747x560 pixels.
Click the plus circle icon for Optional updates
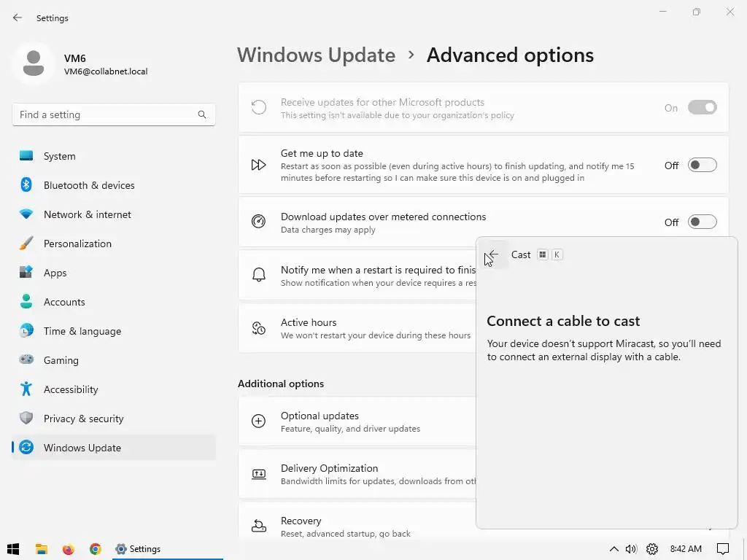click(258, 421)
